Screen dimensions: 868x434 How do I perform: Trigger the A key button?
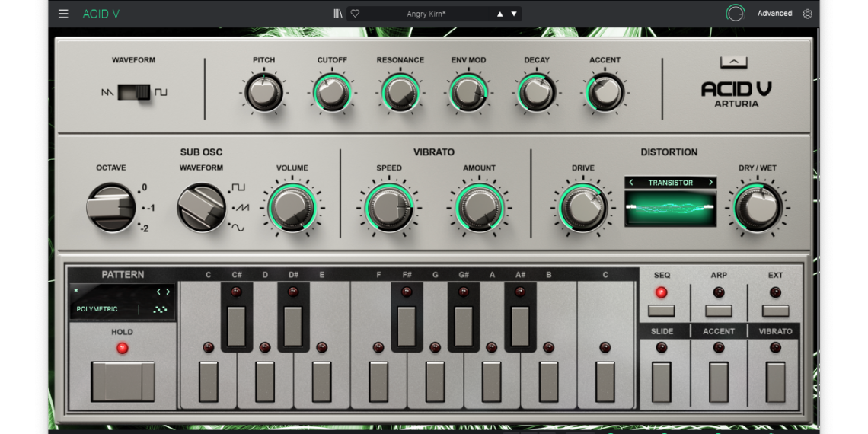click(492, 381)
